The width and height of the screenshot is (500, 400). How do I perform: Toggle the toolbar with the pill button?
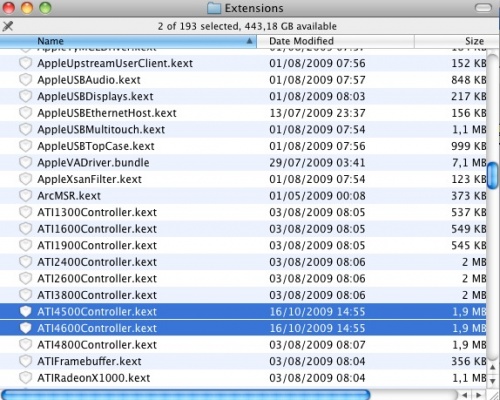(483, 8)
